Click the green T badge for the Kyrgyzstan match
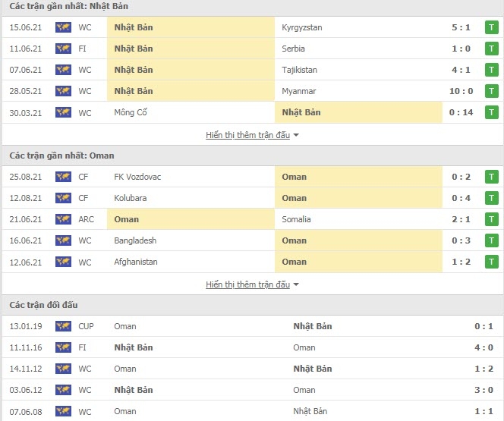Viewport: 504px width, 421px height. [x=491, y=27]
